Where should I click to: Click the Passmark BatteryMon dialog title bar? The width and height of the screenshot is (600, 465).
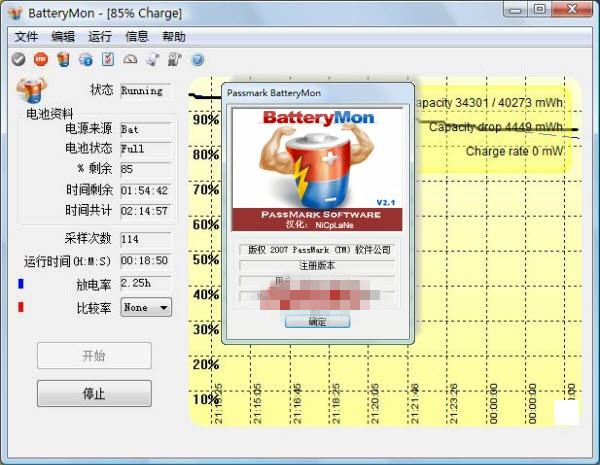coord(318,93)
